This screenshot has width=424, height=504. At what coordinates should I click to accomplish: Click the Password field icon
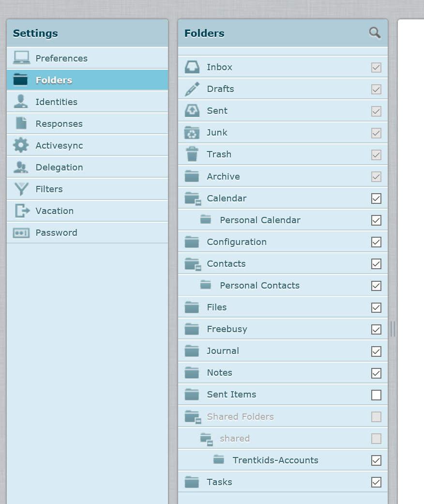pyautogui.click(x=21, y=233)
